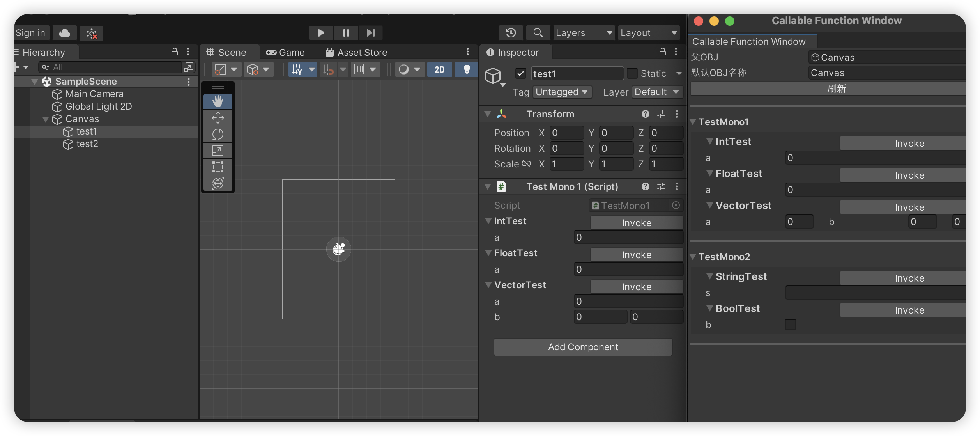This screenshot has height=436, width=980.
Task: Click the Position X input field
Action: click(566, 133)
